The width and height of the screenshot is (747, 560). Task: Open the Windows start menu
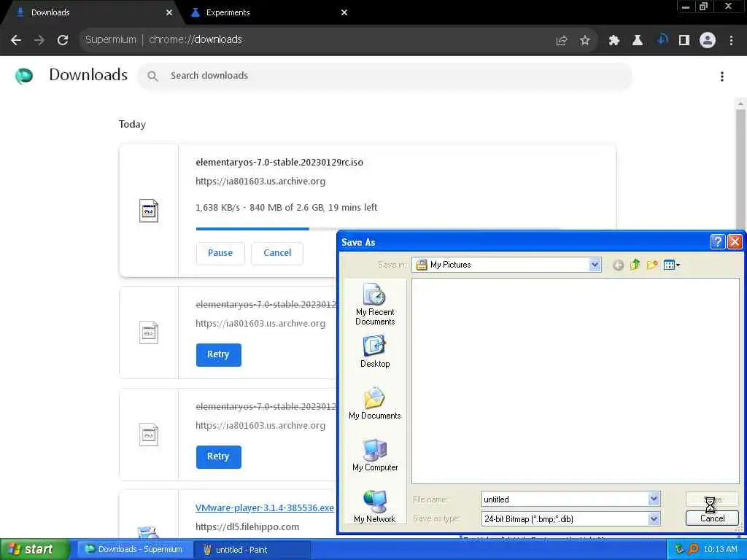34,549
